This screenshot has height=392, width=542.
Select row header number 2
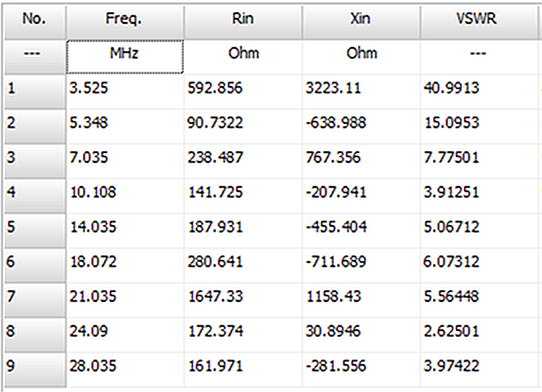[x=35, y=126]
